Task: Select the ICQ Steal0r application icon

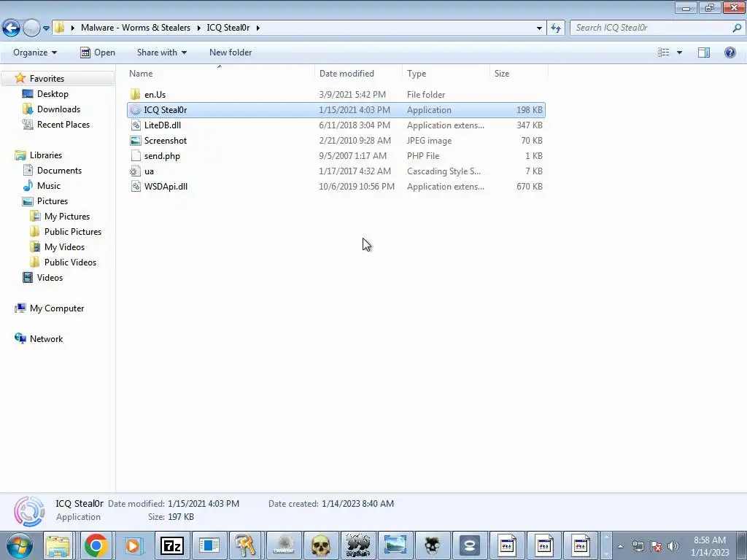Action: pos(135,110)
